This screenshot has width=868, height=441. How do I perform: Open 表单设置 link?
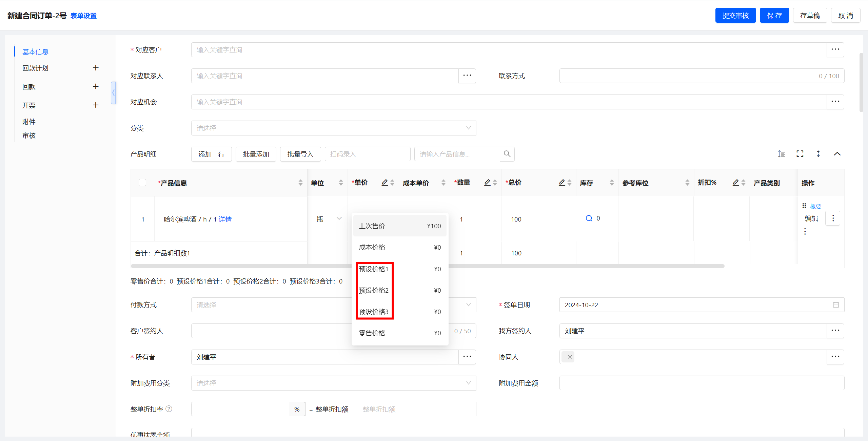pyautogui.click(x=83, y=16)
